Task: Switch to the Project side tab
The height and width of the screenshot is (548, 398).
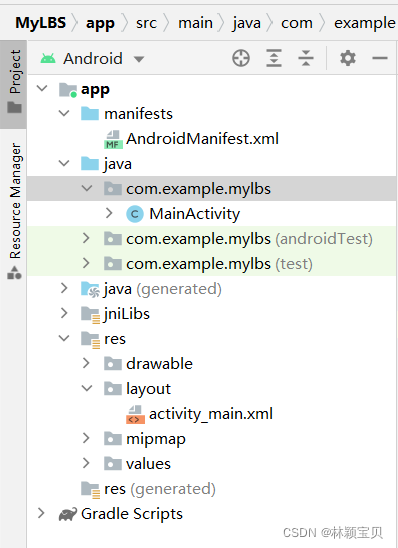Action: pyautogui.click(x=13, y=84)
